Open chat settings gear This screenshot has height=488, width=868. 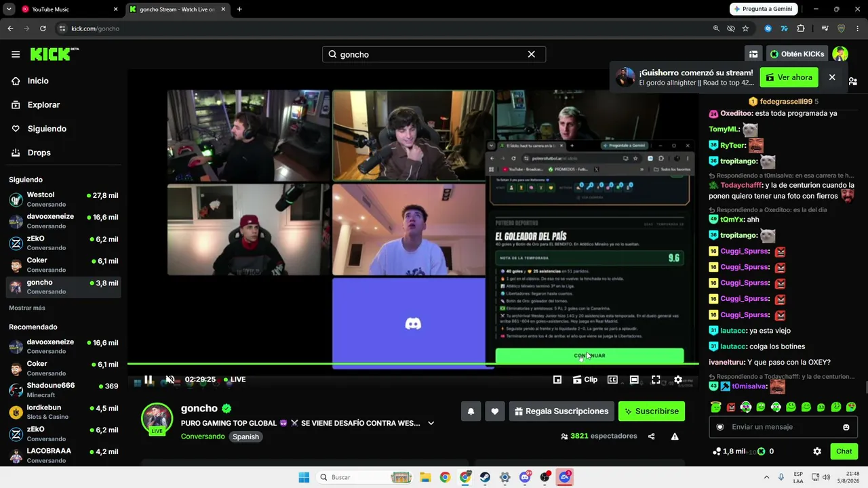click(817, 451)
